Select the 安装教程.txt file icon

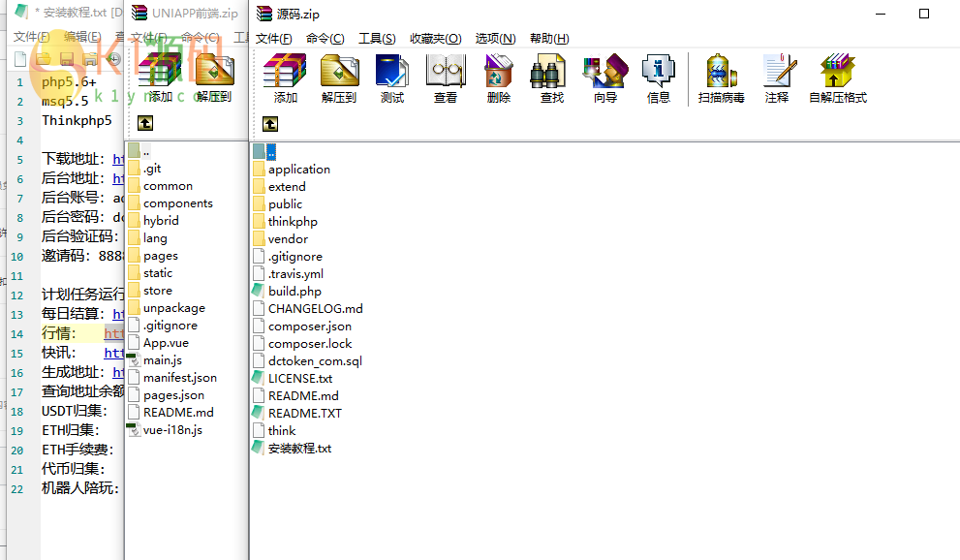(x=259, y=448)
